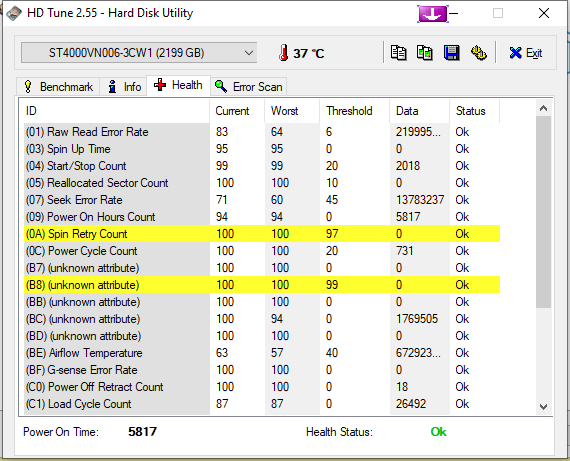Switch to the Benchmark tab
The image size is (570, 461).
click(58, 87)
